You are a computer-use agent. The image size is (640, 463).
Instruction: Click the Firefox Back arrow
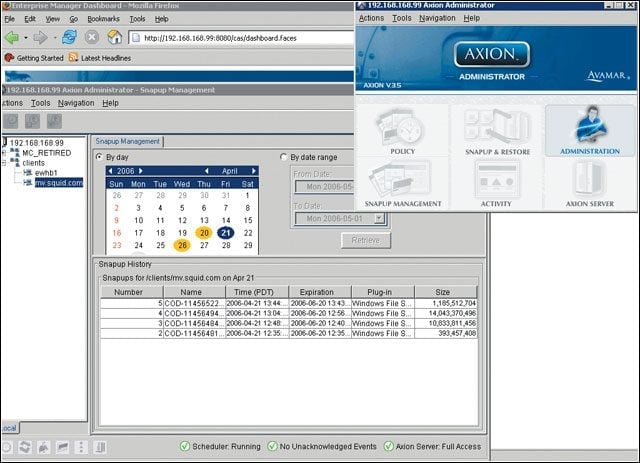pos(12,38)
